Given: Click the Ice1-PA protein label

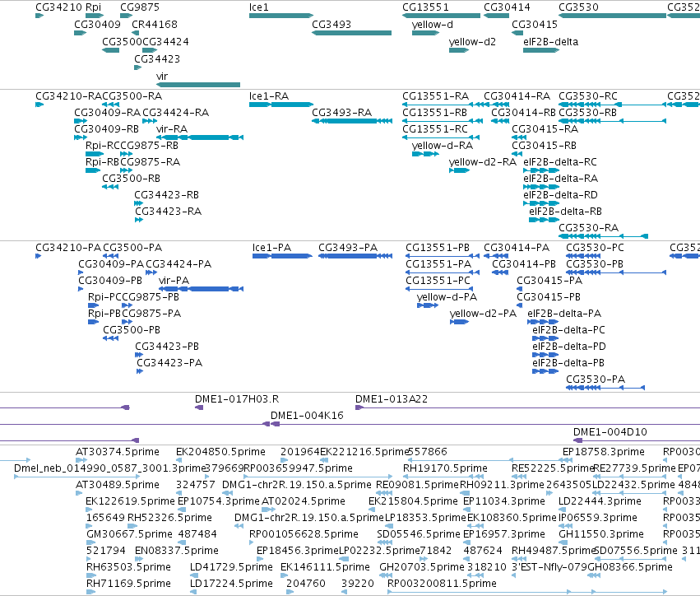Looking at the screenshot, I should tap(272, 248).
